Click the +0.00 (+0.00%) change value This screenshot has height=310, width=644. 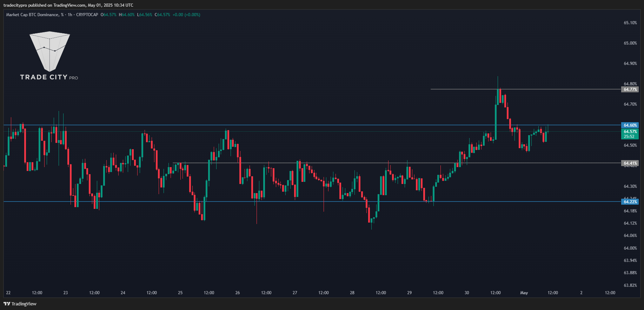click(x=186, y=15)
